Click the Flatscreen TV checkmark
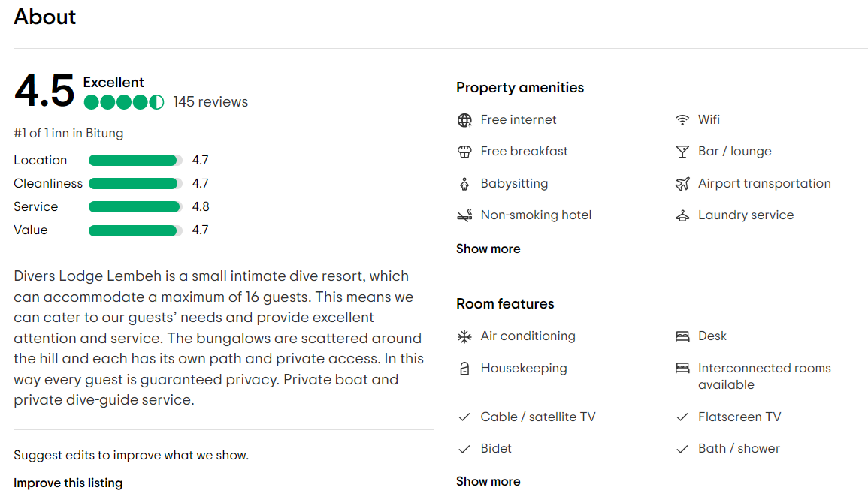Viewport: 868px width, 491px height. pos(682,417)
